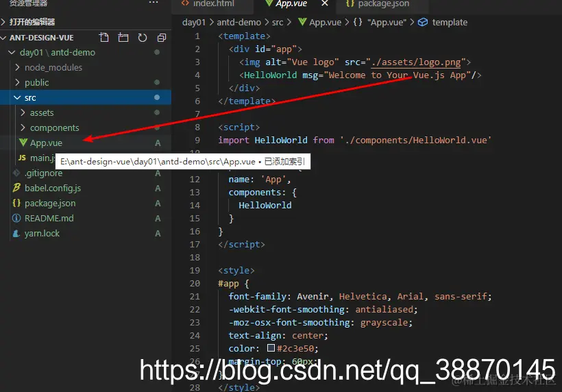562x392 pixels.
Task: Click the #2c3e50 color swatch
Action: tap(271, 348)
